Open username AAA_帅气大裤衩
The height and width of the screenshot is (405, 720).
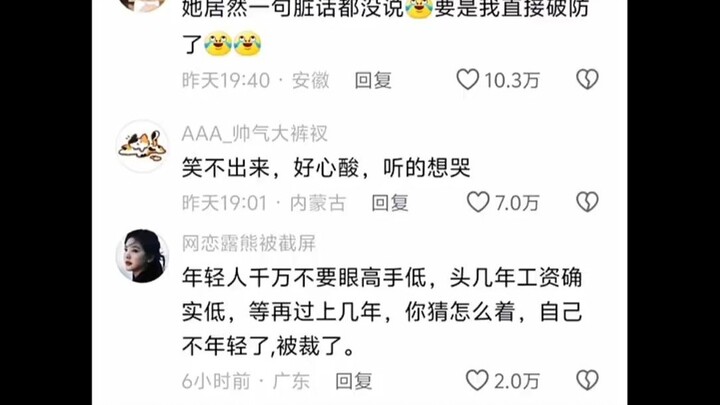coord(255,134)
